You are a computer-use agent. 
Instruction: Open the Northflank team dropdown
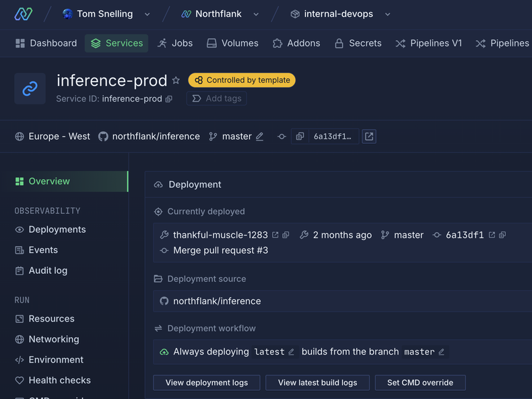(256, 14)
